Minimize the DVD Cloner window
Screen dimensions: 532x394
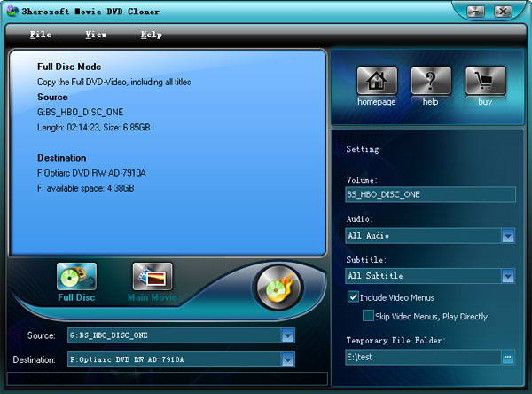click(x=475, y=12)
